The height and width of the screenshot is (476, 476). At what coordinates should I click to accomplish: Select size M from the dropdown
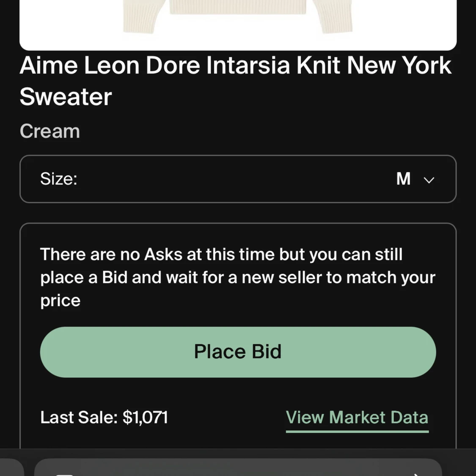point(403,179)
